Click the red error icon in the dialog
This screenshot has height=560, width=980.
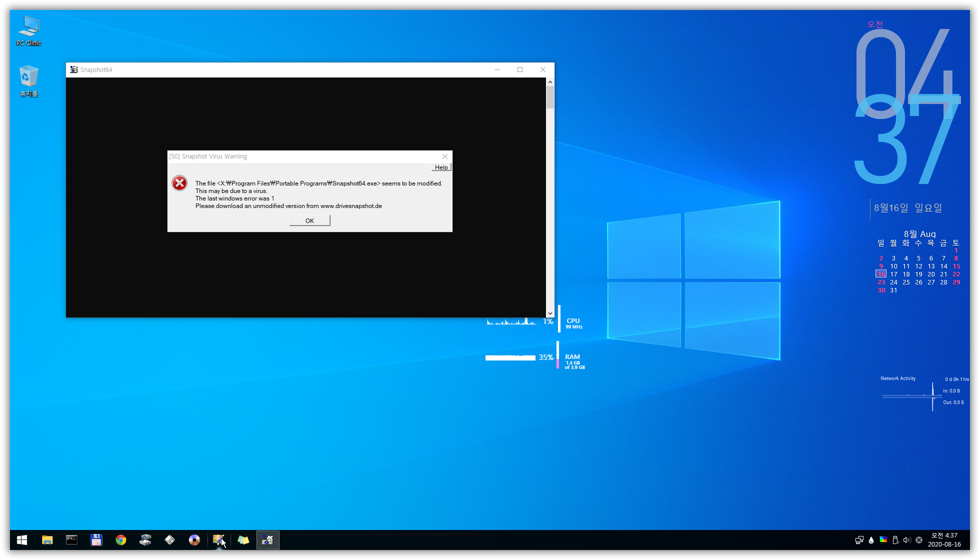[179, 183]
